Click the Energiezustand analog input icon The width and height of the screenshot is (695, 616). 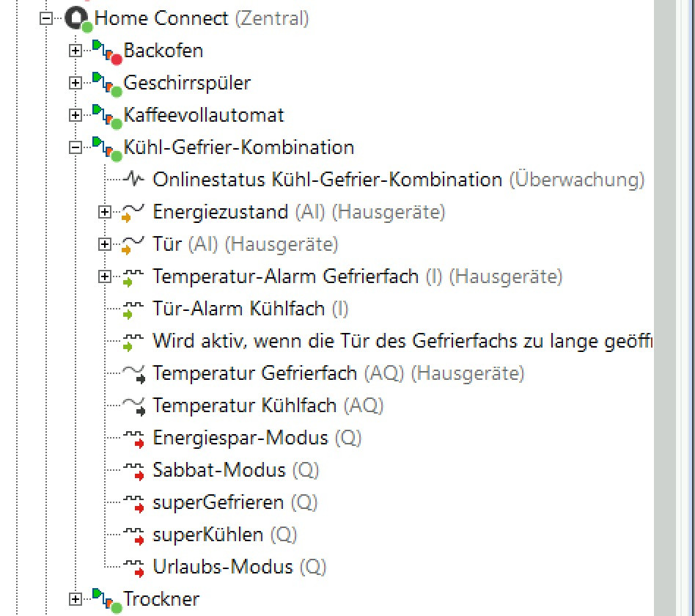(x=133, y=213)
